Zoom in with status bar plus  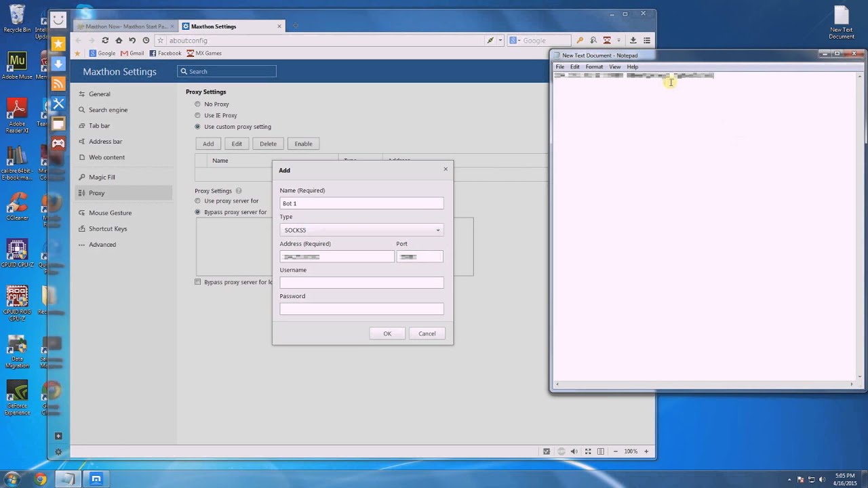click(x=646, y=451)
